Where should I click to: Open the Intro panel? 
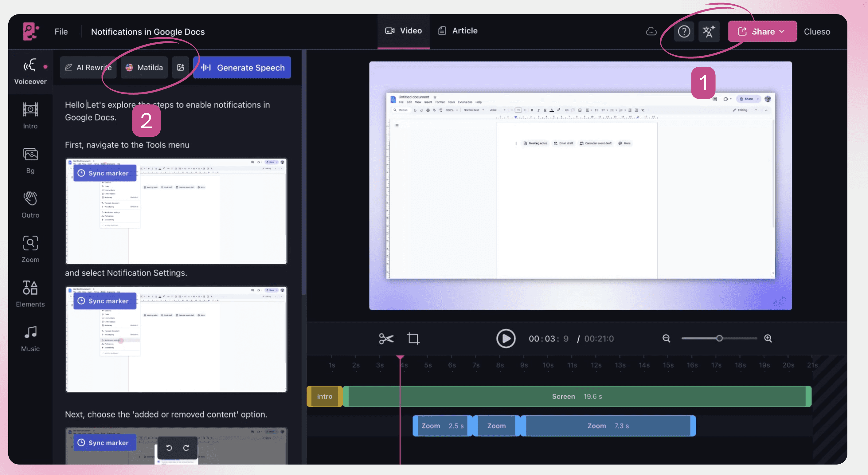pyautogui.click(x=30, y=116)
